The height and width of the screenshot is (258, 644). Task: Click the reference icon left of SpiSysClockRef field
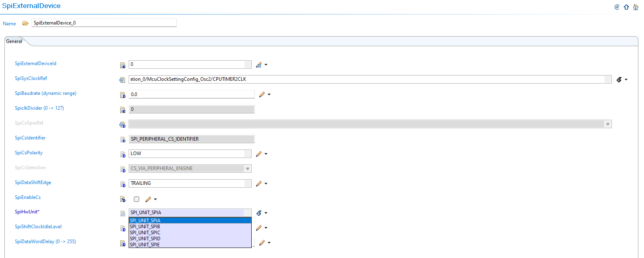pos(122,80)
